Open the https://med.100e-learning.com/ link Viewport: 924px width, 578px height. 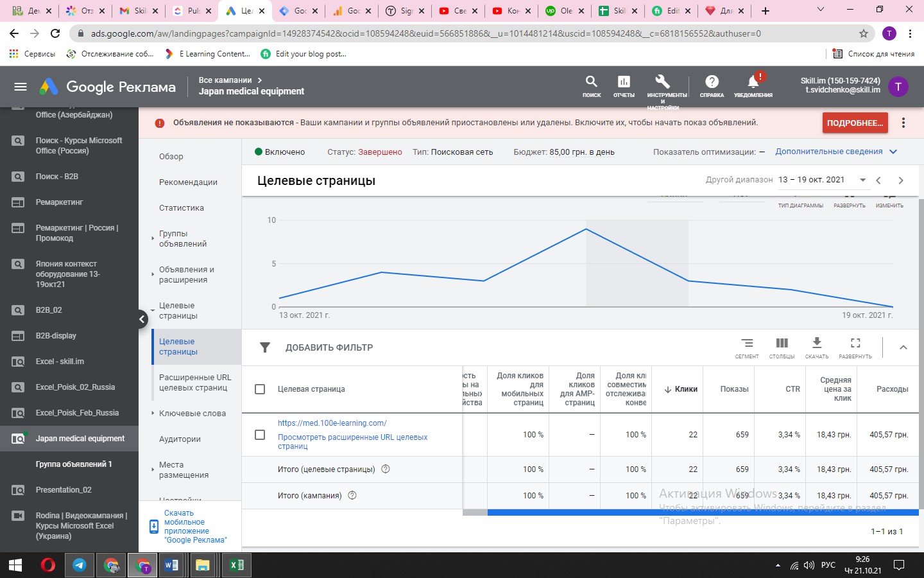tap(332, 423)
